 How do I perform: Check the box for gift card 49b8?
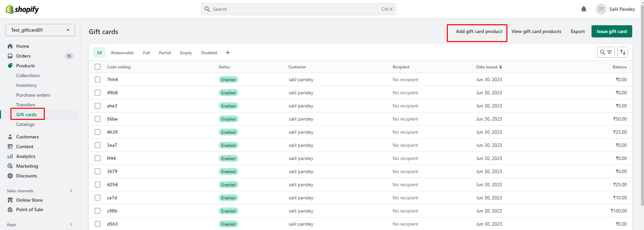(x=98, y=93)
